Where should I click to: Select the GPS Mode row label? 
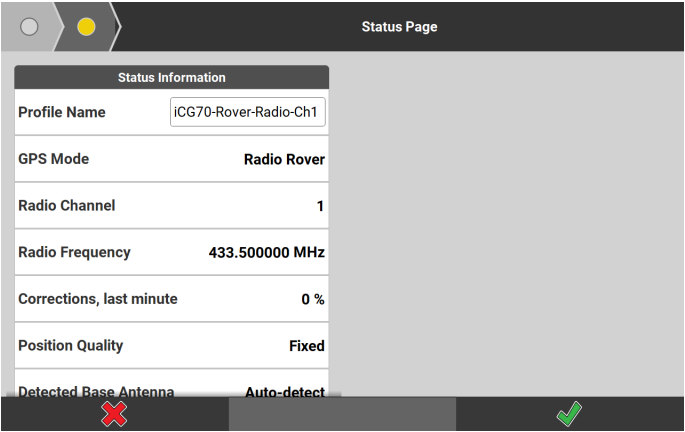(54, 159)
